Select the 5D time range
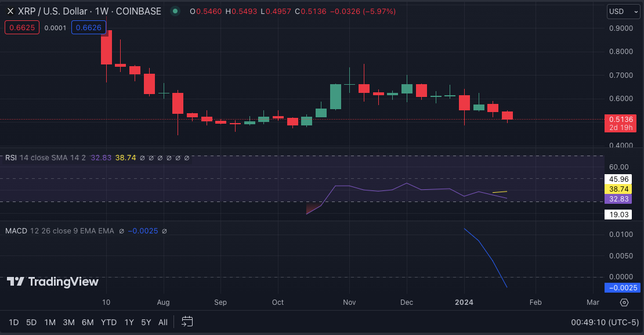 pyautogui.click(x=32, y=322)
